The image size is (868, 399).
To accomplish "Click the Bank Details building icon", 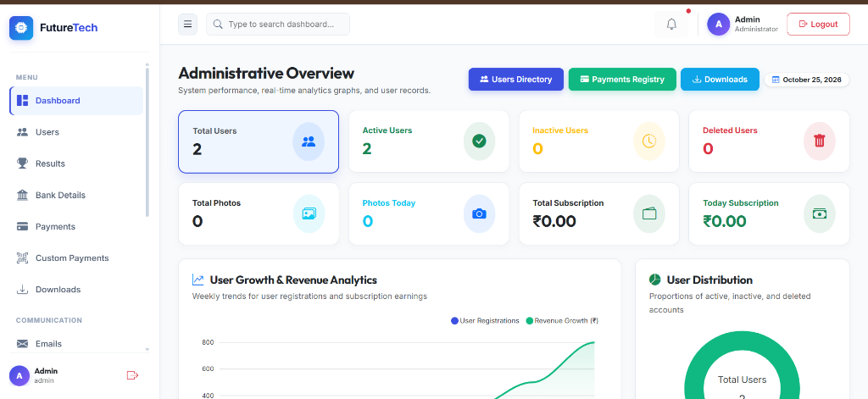I will tap(22, 195).
